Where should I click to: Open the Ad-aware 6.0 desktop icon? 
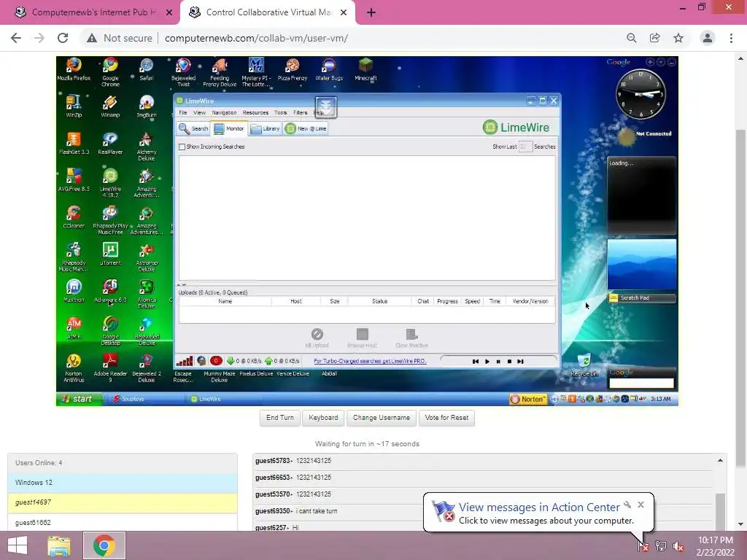point(111,291)
